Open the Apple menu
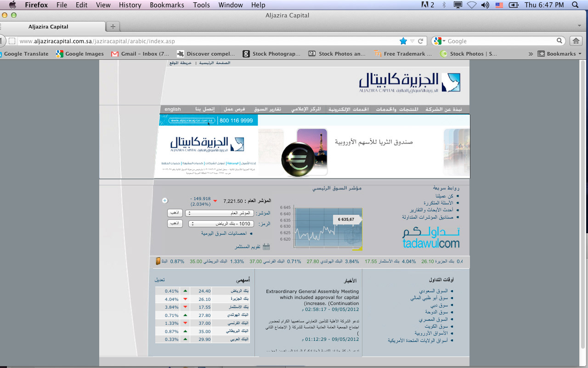588x368 pixels. [x=12, y=5]
